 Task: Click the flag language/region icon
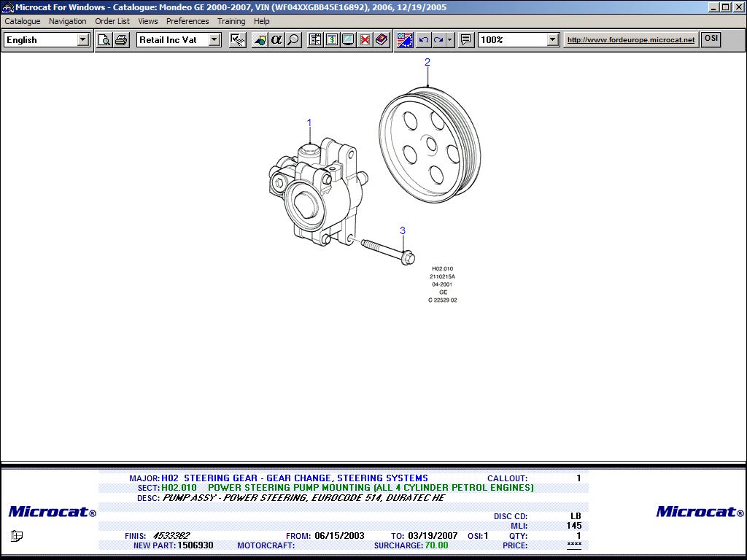pyautogui.click(x=405, y=40)
